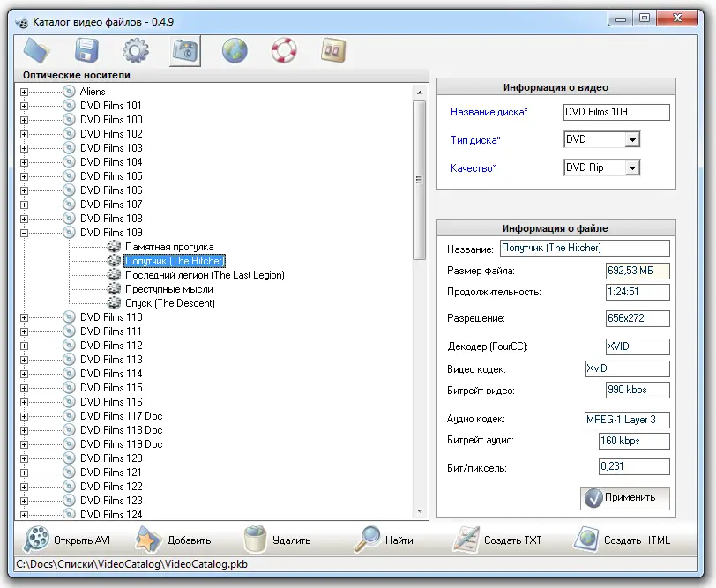Viewport: 716px width, 588px height.
Task: Click the disc icon beside DVD Films 109
Action: pos(69,233)
